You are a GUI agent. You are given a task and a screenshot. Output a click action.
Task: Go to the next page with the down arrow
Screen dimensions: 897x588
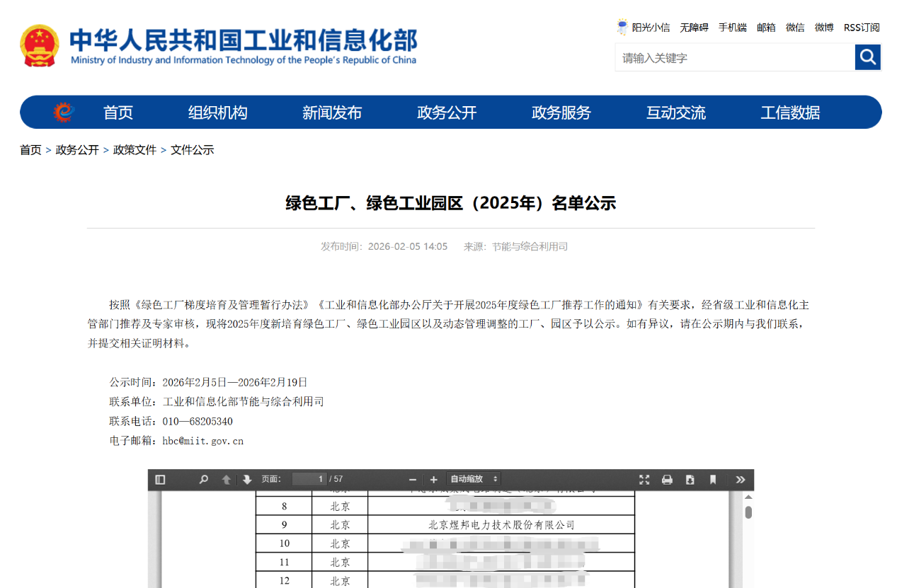pos(246,479)
